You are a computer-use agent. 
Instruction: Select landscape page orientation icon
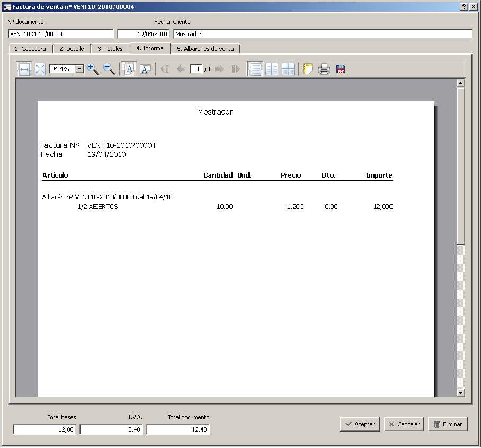[146, 69]
